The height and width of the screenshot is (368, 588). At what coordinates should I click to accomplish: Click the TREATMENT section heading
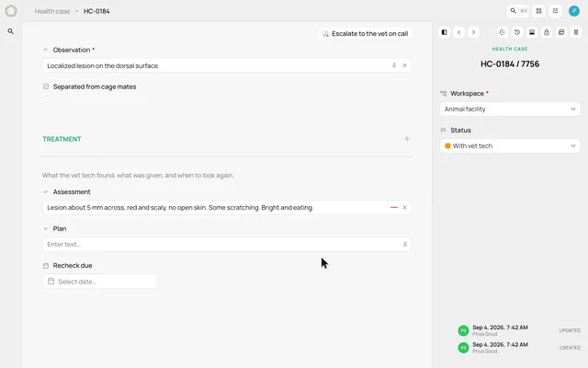pyautogui.click(x=62, y=139)
